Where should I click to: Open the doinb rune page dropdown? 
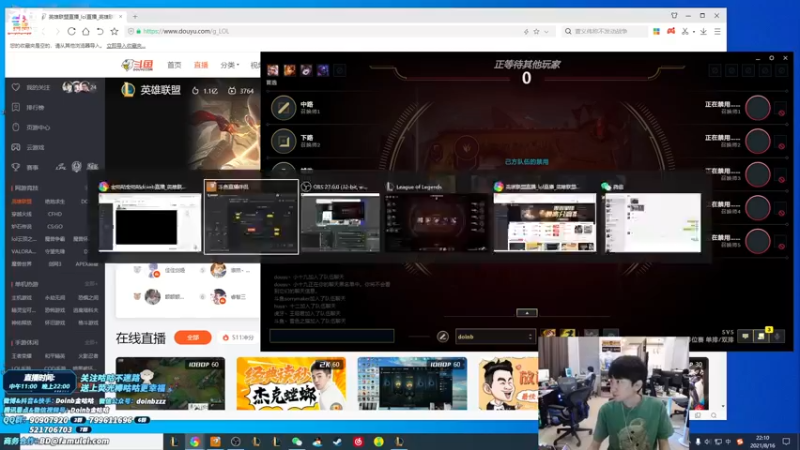[x=495, y=336]
